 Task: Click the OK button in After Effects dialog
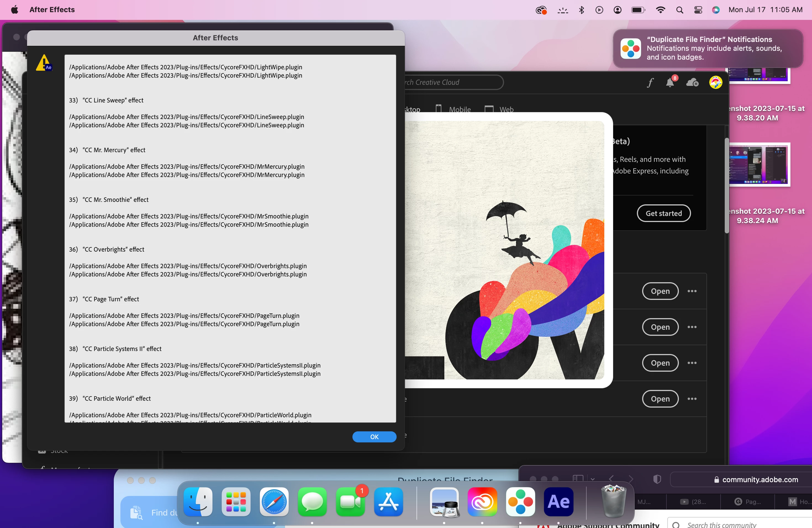[x=374, y=437]
